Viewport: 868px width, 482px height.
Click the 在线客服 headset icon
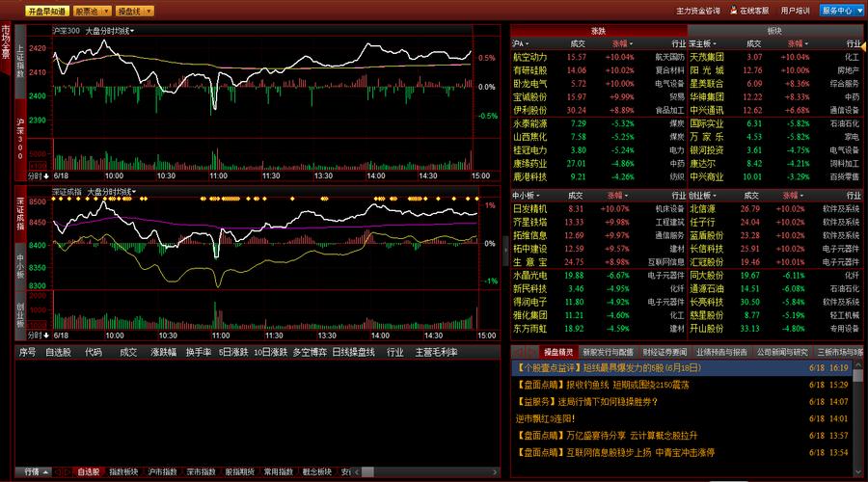click(734, 11)
